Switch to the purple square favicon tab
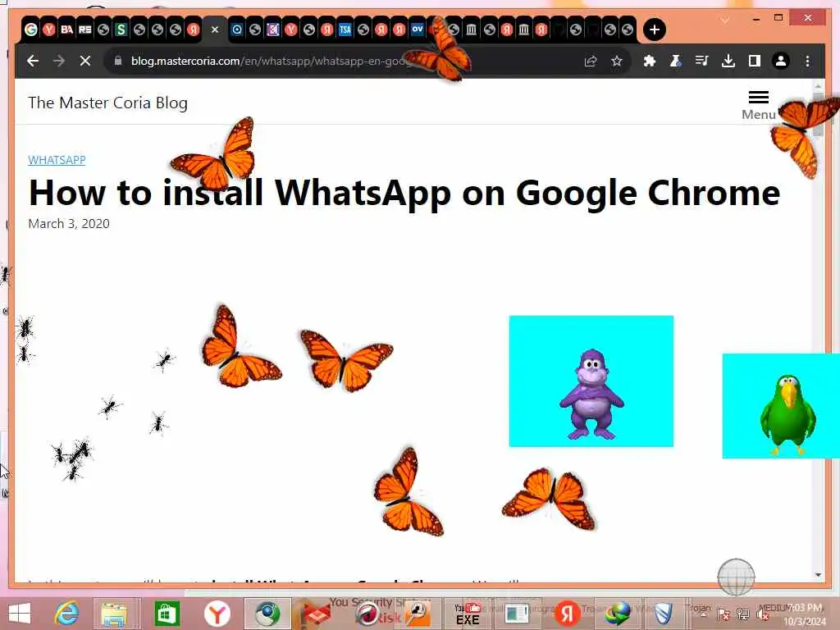Image resolution: width=840 pixels, height=630 pixels. pos(272,30)
